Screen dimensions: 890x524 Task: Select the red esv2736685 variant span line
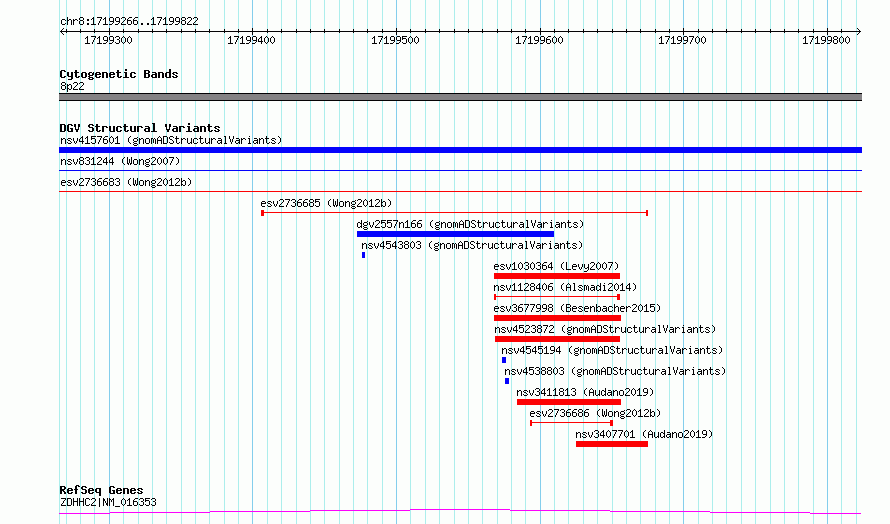(x=454, y=213)
